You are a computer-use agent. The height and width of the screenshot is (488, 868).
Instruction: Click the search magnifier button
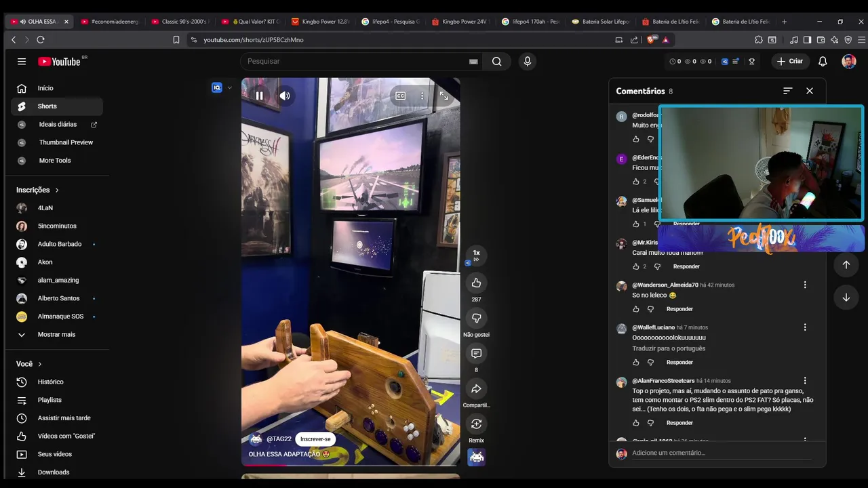point(497,61)
